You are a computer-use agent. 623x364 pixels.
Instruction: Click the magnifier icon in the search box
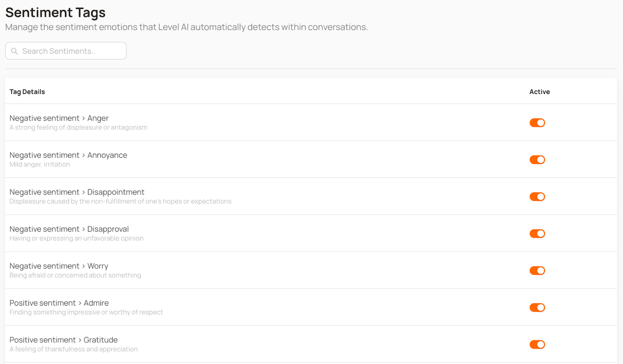15,51
